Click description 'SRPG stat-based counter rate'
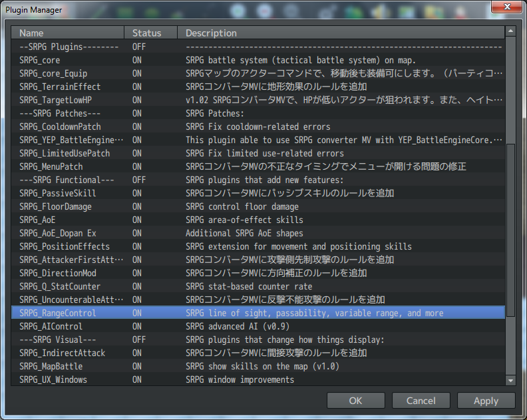 249,286
